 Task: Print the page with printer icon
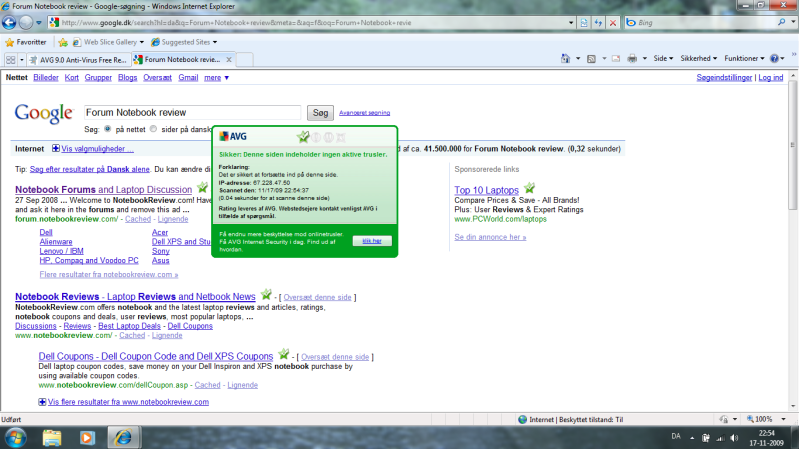[632, 59]
